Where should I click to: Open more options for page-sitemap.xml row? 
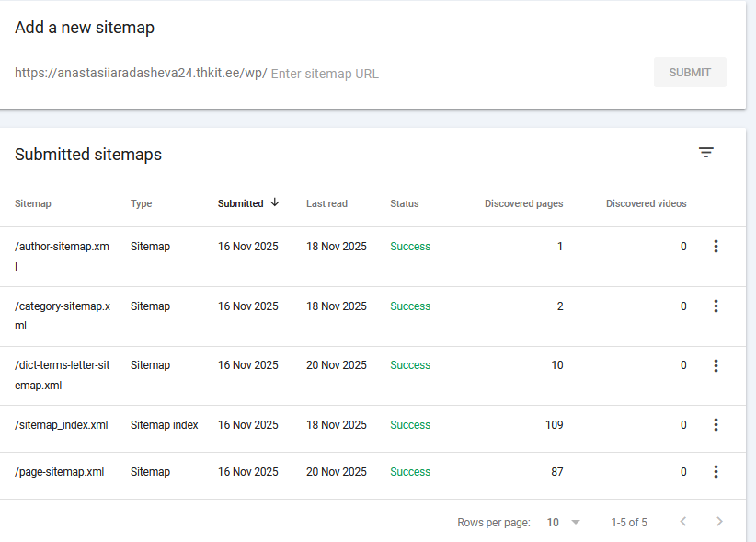pyautogui.click(x=716, y=472)
